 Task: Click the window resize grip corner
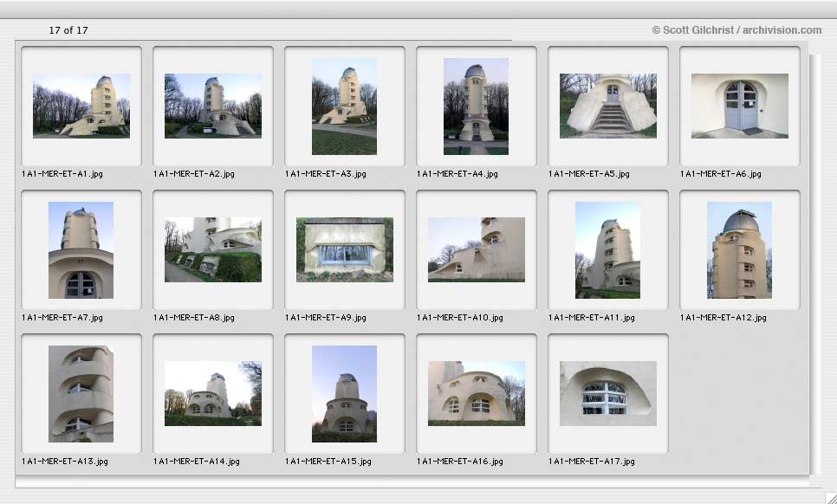[x=830, y=498]
